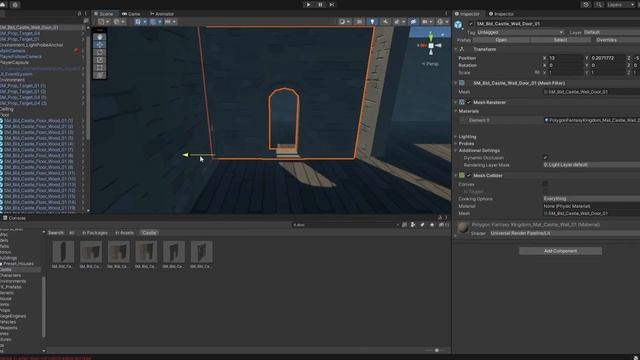The width and height of the screenshot is (640, 360).
Task: Adjust the project thumbnail size slider
Action: pyautogui.click(x=436, y=350)
